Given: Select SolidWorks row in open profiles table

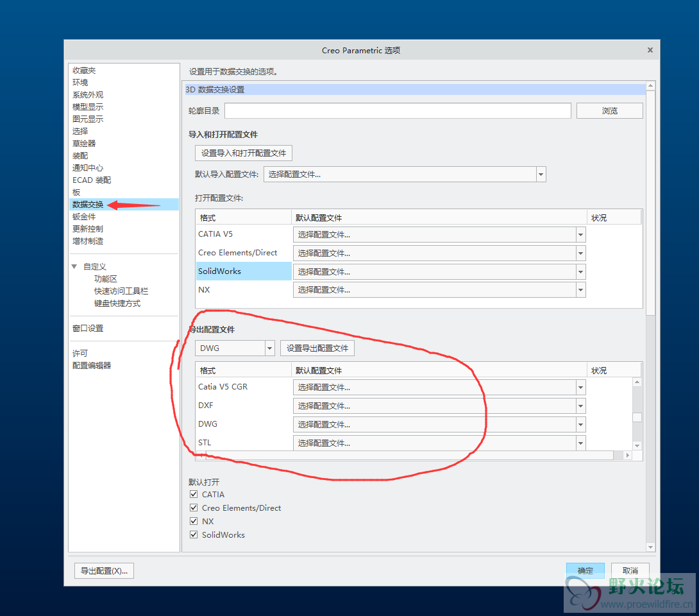Looking at the screenshot, I should click(x=244, y=271).
